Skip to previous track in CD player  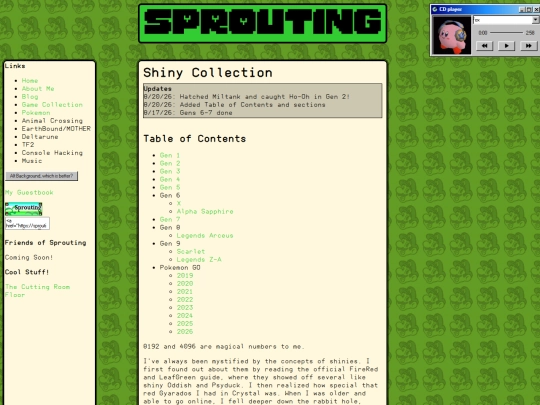pyautogui.click(x=484, y=46)
